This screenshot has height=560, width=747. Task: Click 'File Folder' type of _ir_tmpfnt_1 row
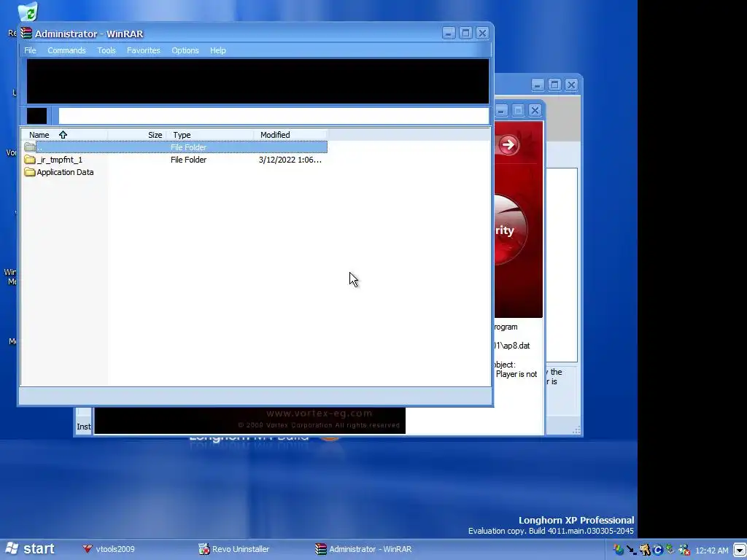[189, 160]
